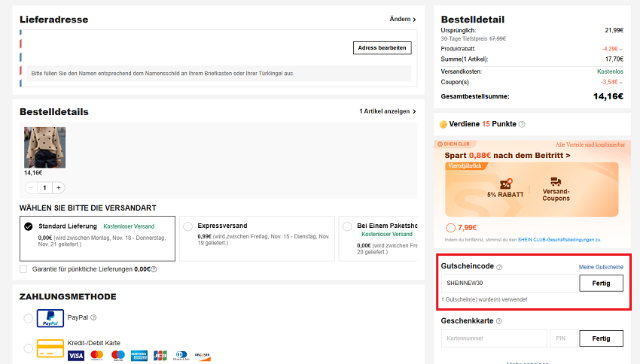This screenshot has height=364, width=640.
Task: Click the VISA card logo
Action: [75, 355]
